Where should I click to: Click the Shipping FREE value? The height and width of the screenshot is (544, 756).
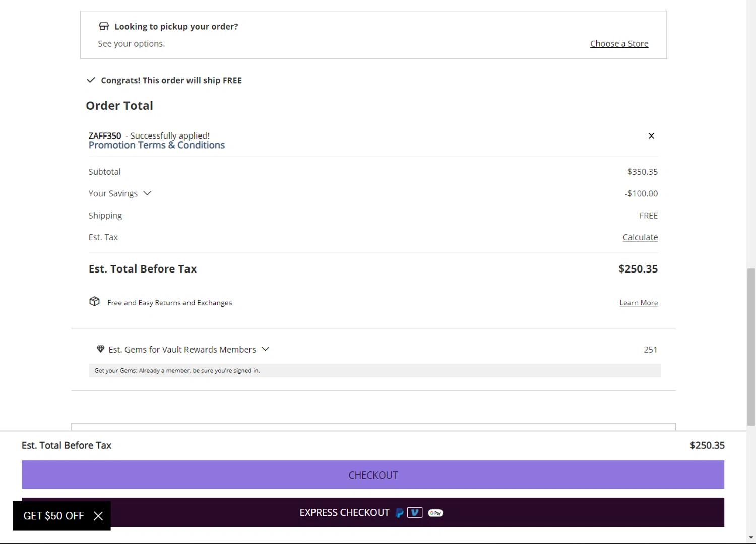point(648,216)
